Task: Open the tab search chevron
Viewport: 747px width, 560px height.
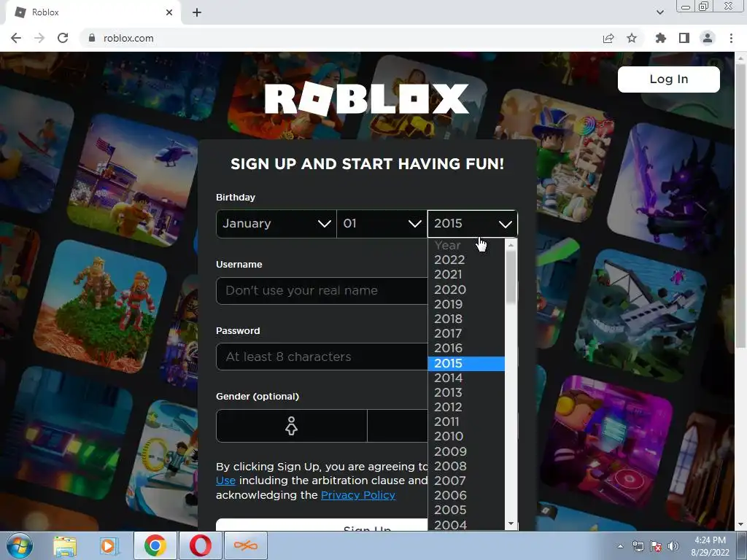Action: coord(660,12)
